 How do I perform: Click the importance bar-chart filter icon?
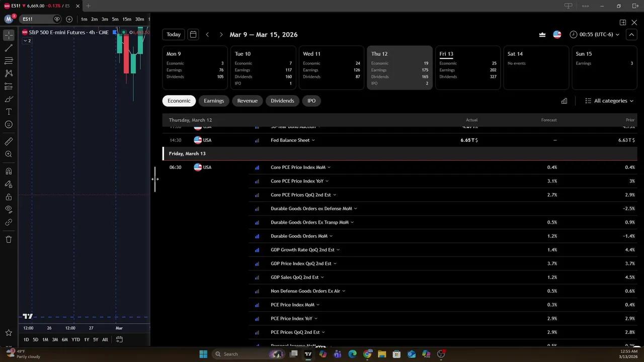564,101
